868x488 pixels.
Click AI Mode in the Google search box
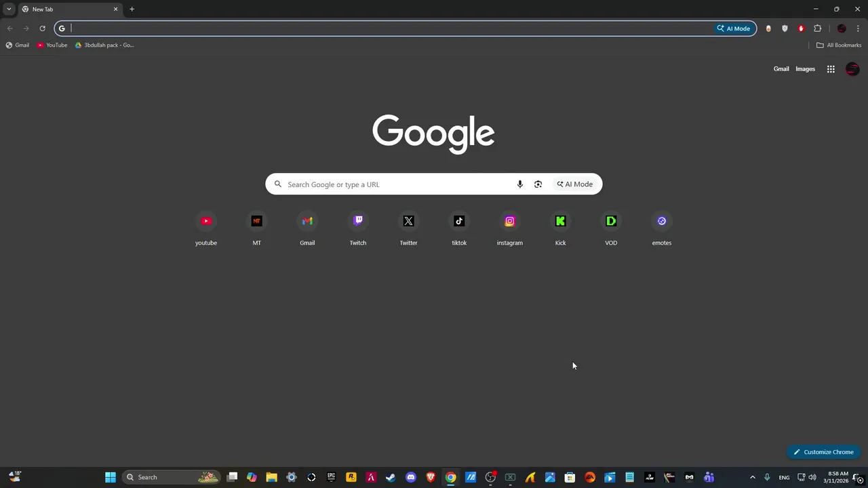pyautogui.click(x=575, y=184)
